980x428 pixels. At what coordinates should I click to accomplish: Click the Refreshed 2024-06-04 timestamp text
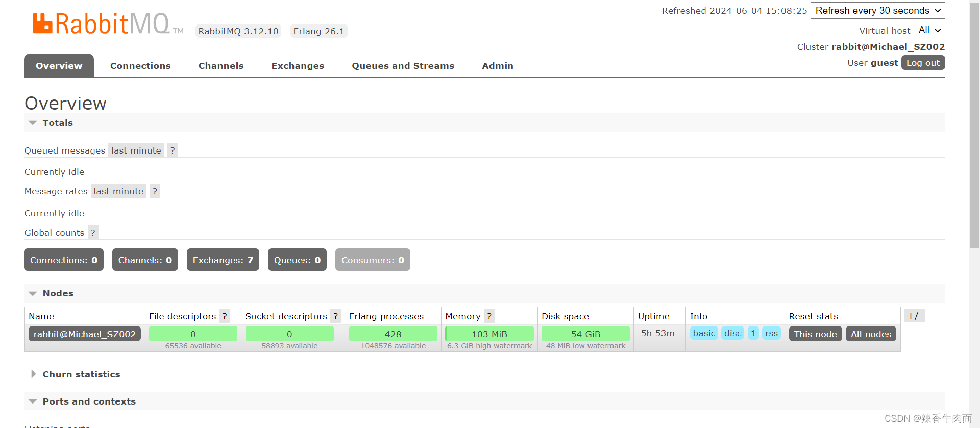(x=734, y=11)
